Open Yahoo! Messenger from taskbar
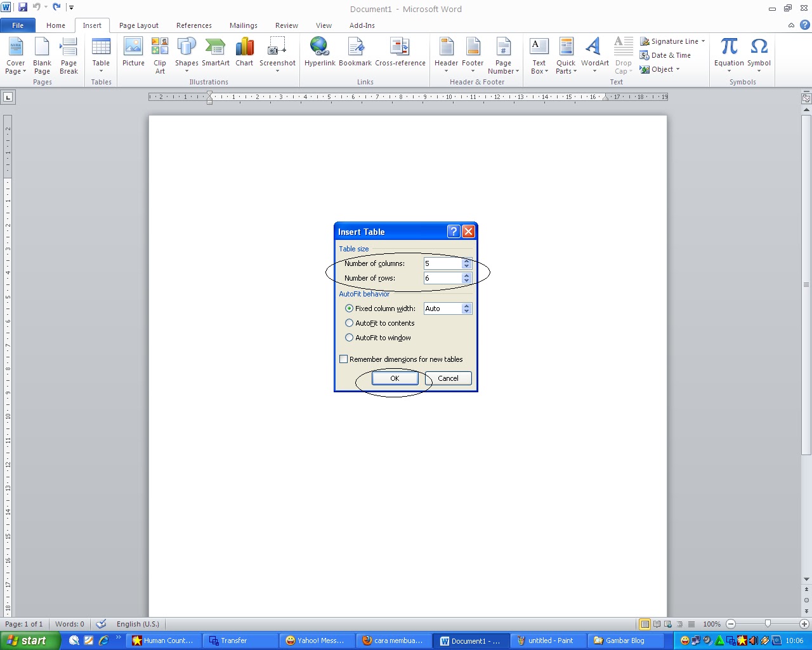Screen dimensions: 812x650 click(x=317, y=640)
